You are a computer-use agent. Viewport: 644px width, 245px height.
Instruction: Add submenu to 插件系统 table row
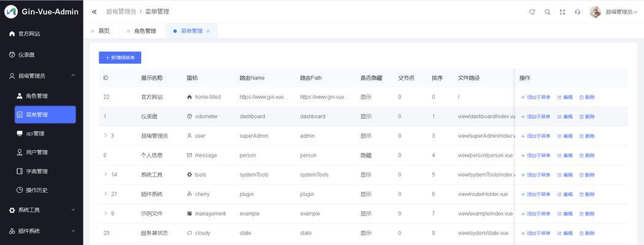pyautogui.click(x=535, y=194)
